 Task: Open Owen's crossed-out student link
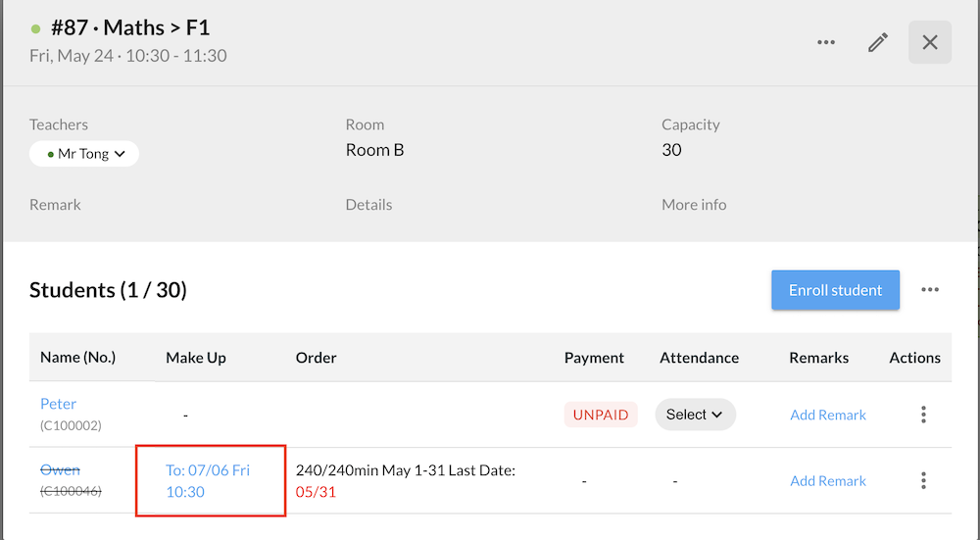(x=60, y=469)
